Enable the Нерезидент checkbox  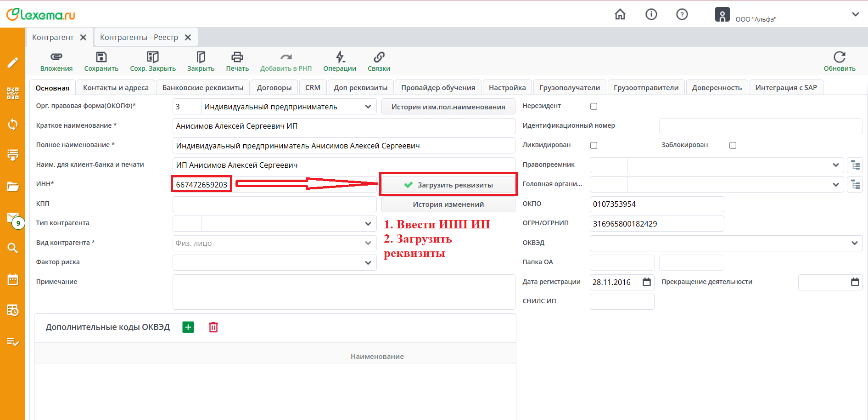point(594,107)
